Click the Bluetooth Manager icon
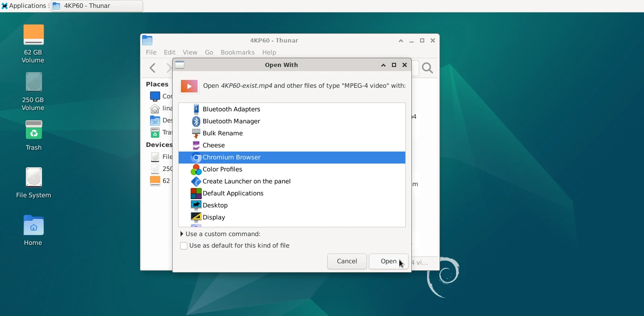 pyautogui.click(x=196, y=122)
